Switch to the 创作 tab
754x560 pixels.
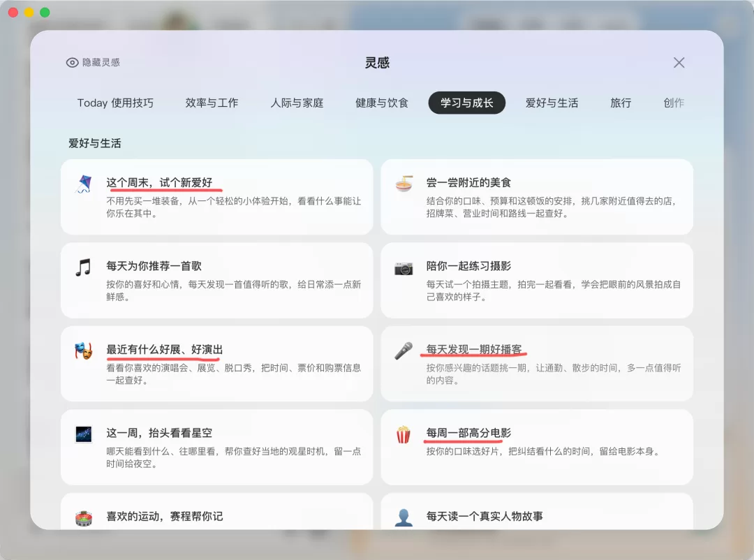point(674,103)
